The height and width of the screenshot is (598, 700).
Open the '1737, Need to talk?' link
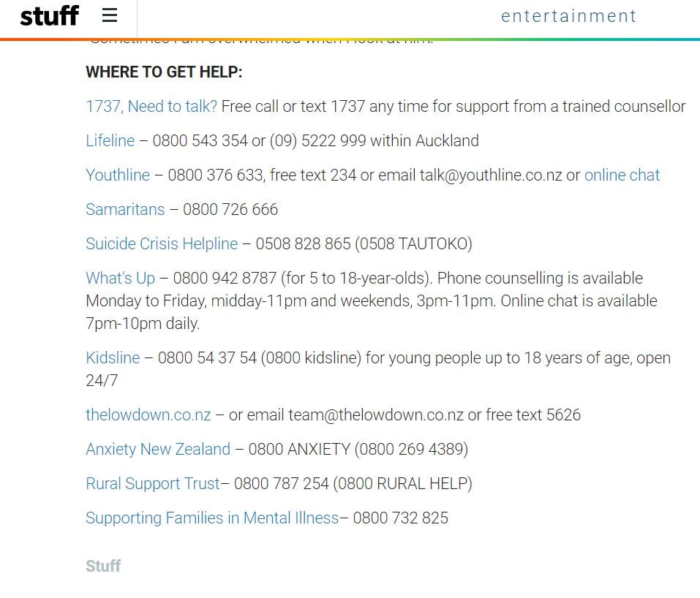151,106
